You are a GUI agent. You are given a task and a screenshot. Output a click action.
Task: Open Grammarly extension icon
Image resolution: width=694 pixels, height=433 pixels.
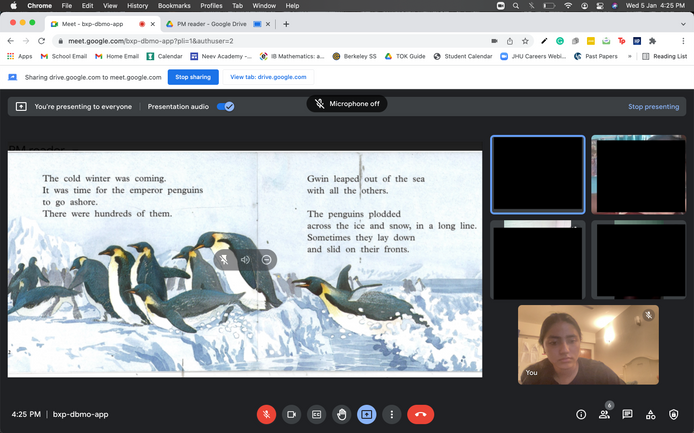560,41
